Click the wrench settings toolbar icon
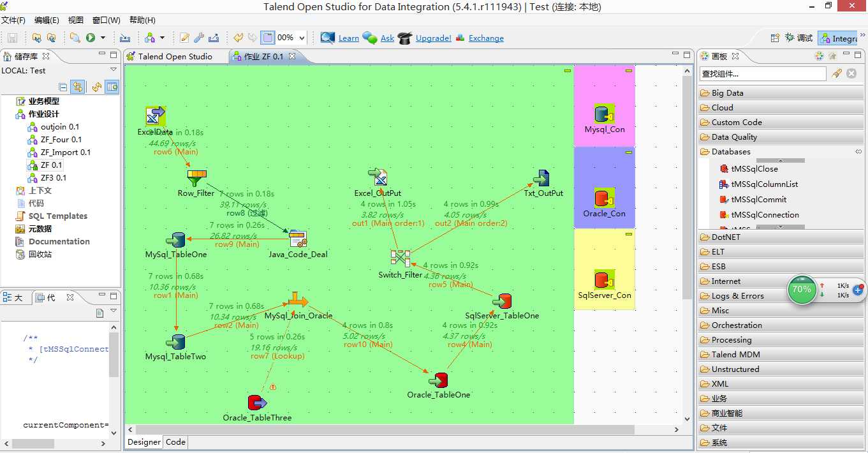868x453 pixels. tap(199, 38)
